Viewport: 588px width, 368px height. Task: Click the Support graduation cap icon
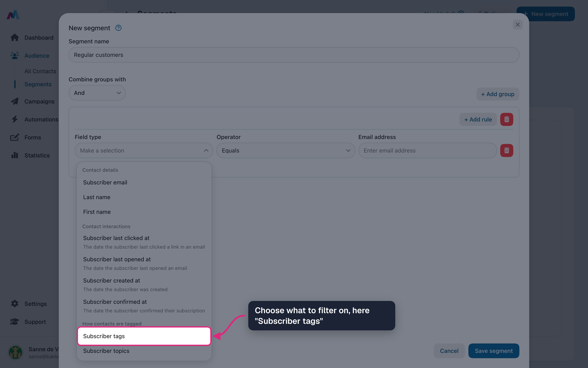[14, 322]
